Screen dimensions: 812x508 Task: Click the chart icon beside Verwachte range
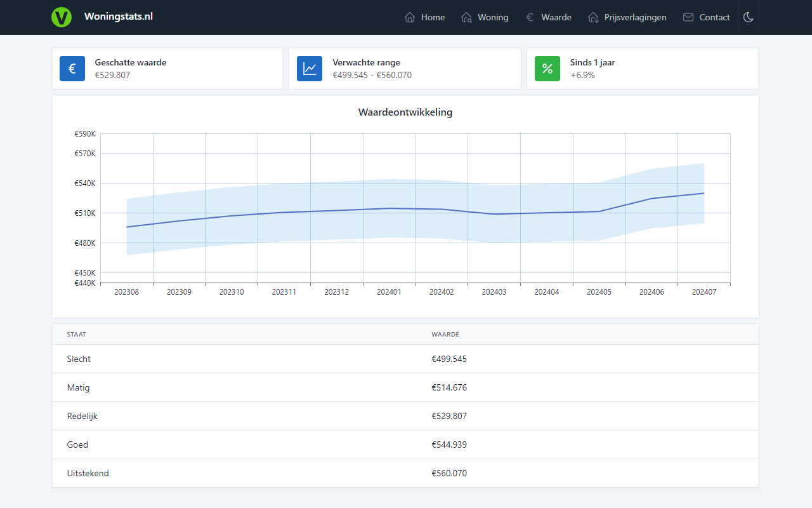pyautogui.click(x=310, y=68)
